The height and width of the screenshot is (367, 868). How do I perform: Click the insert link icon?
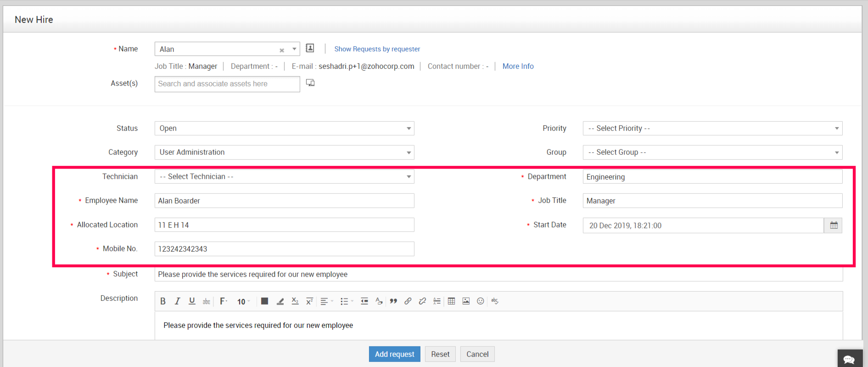[408, 301]
